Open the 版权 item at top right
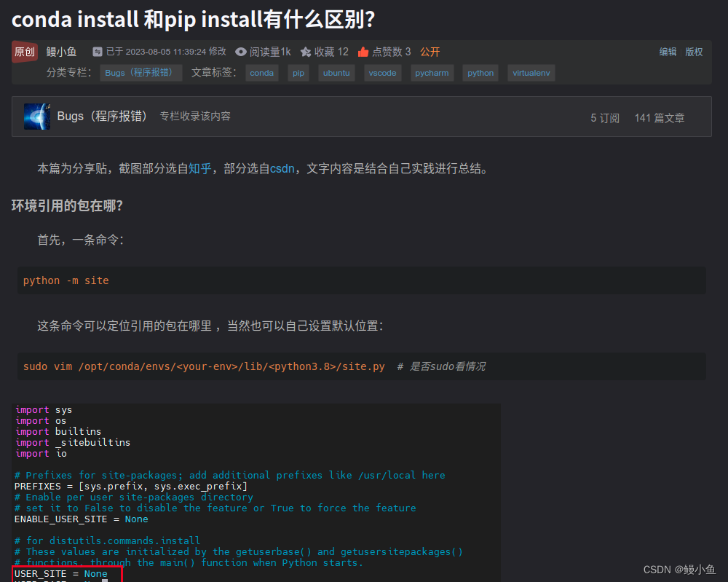Viewport: 728px width, 582px height. (693, 52)
